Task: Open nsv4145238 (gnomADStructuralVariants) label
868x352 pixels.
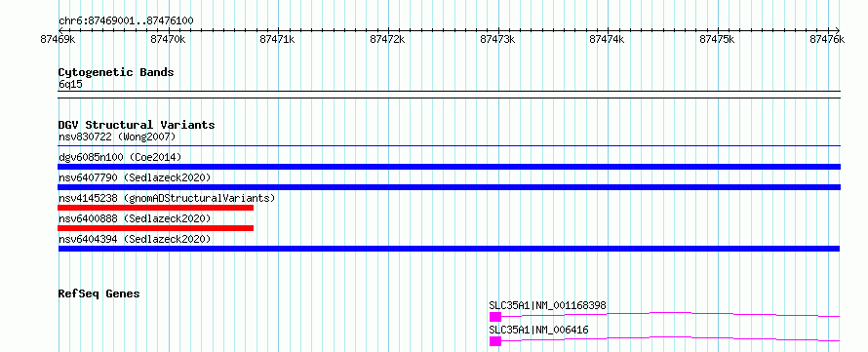Action: (x=166, y=198)
